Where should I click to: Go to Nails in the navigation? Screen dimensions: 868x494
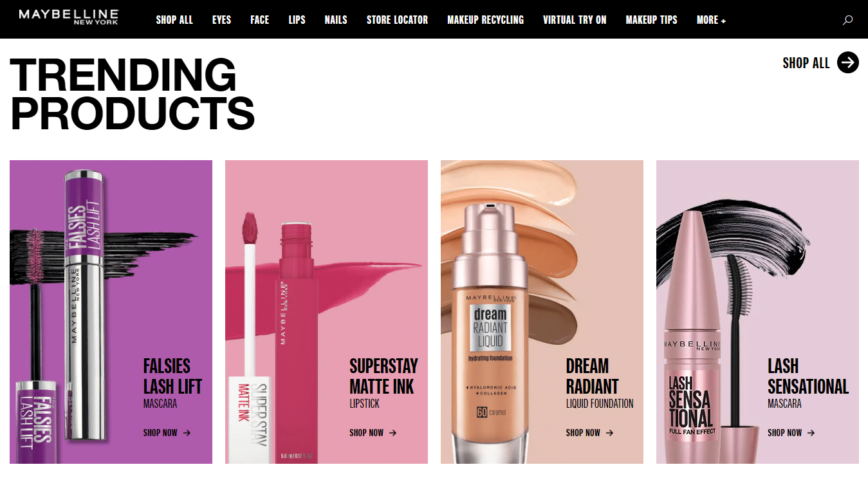coord(336,20)
